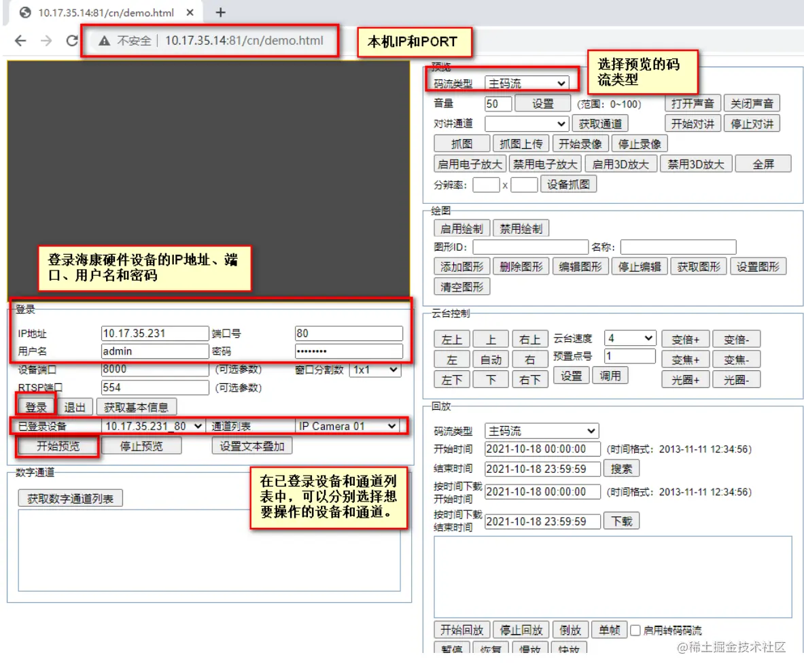Click PTZ 左上 direction button
Image resolution: width=804 pixels, height=672 pixels.
pos(451,339)
